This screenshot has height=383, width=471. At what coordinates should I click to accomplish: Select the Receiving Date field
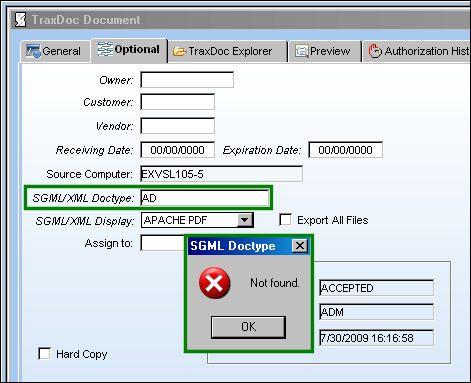coord(177,150)
